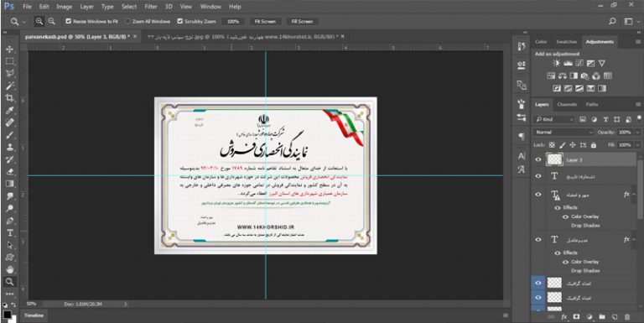Select the Hand tool

click(9, 269)
